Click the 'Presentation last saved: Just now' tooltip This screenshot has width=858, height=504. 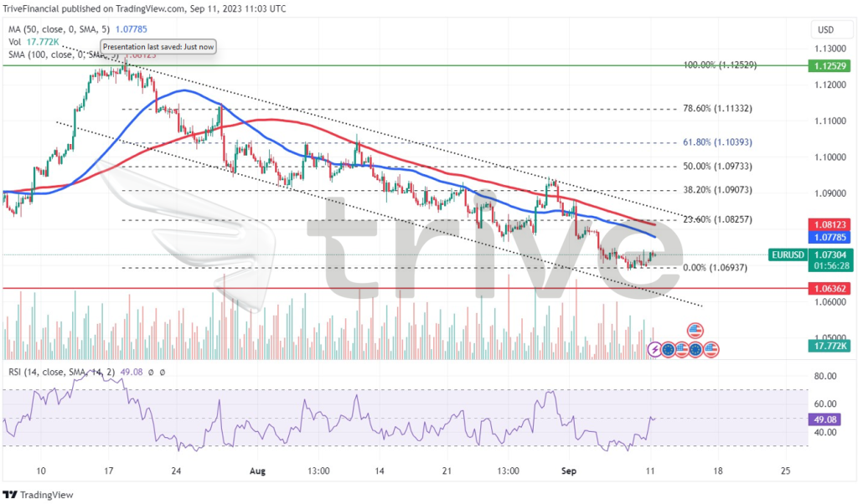click(x=158, y=47)
